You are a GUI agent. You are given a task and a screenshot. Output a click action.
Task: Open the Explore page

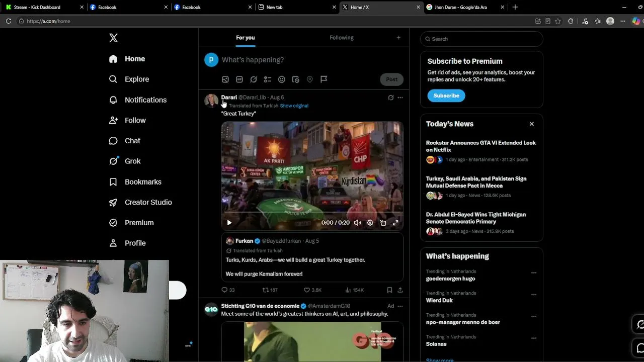pos(129,79)
